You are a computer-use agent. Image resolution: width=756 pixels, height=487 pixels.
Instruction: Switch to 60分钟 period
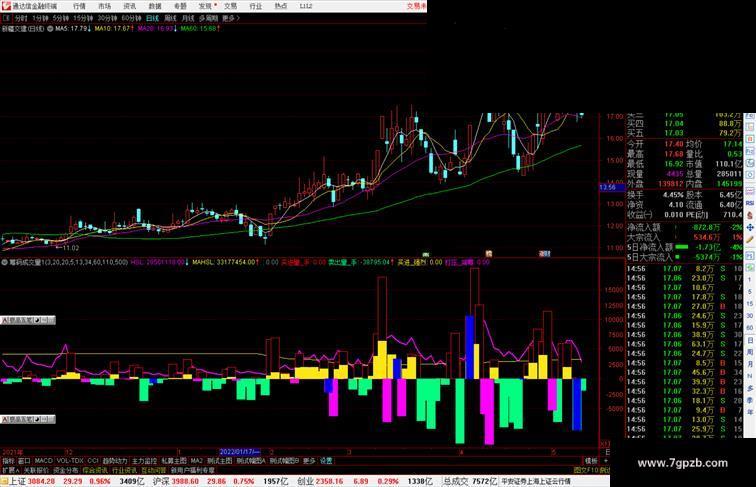131,18
